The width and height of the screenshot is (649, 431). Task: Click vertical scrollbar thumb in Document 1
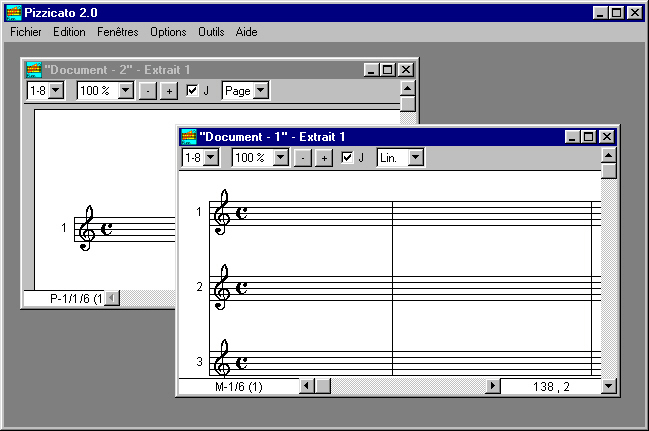tap(609, 171)
